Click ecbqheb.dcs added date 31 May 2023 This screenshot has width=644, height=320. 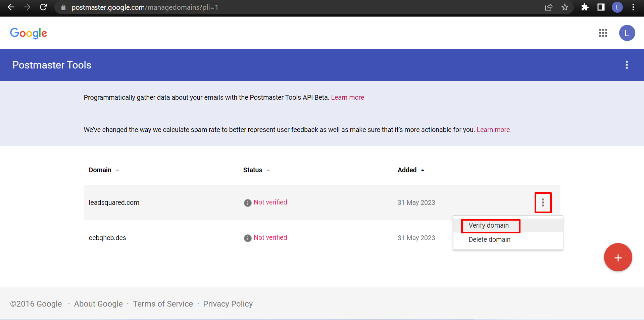(416, 238)
